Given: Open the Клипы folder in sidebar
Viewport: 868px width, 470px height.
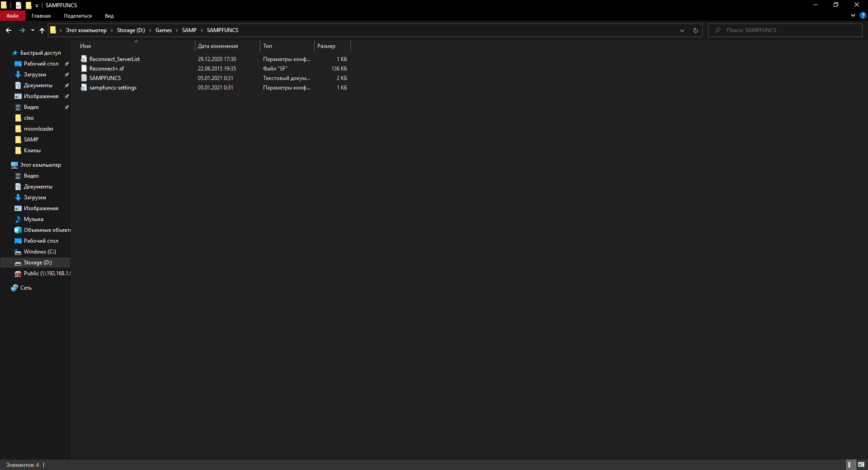Looking at the screenshot, I should pyautogui.click(x=32, y=150).
